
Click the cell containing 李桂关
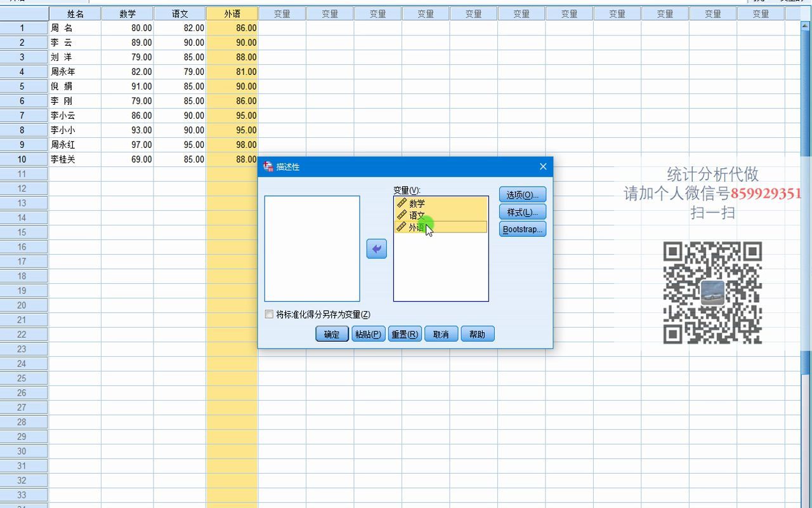coord(75,159)
